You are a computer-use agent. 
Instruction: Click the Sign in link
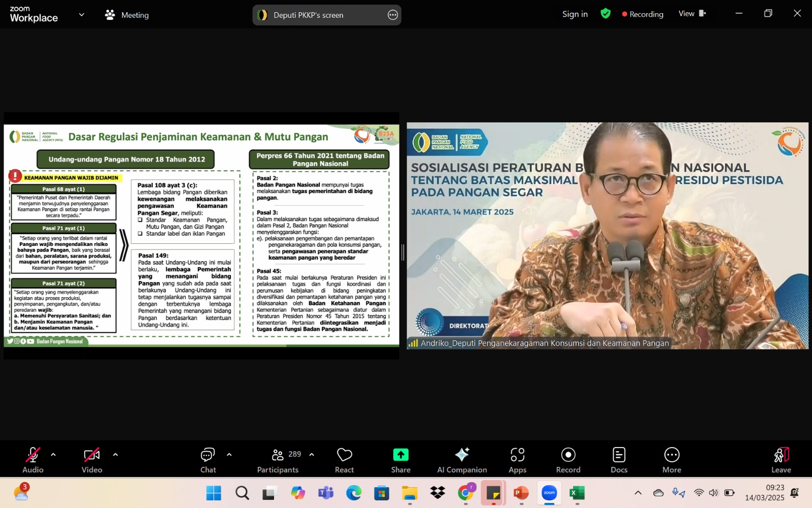coord(574,14)
